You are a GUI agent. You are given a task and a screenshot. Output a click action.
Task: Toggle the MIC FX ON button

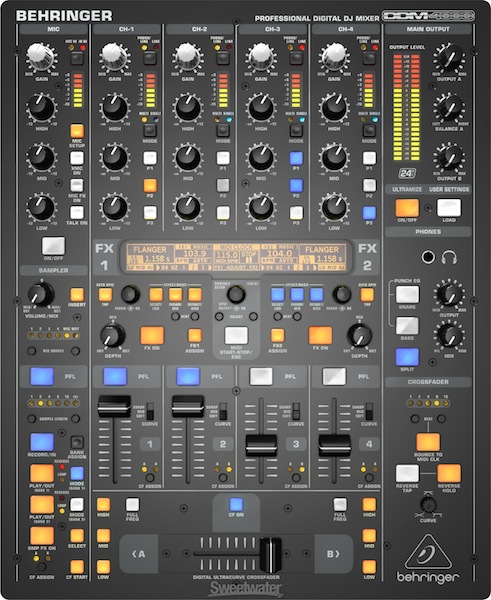[x=77, y=185]
